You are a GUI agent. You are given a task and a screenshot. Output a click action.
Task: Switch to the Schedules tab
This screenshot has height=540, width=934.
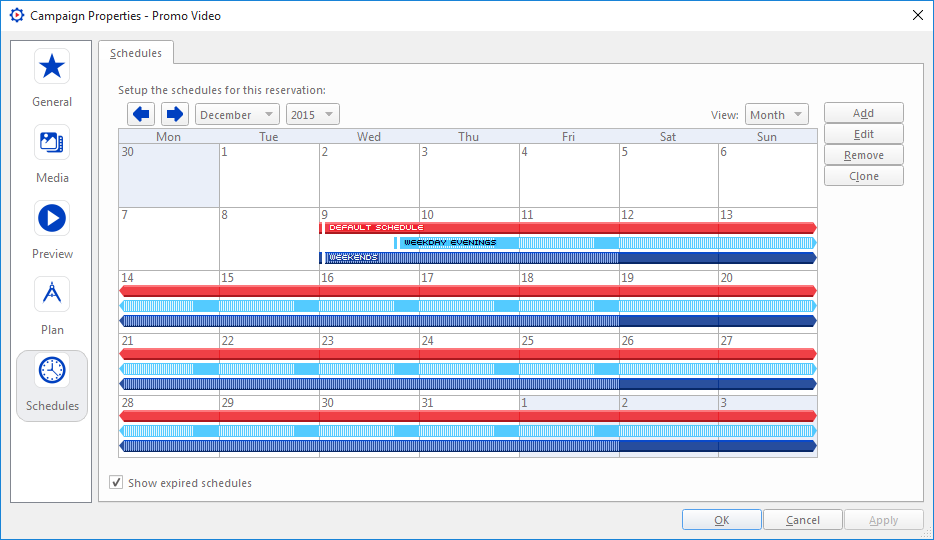coord(136,53)
